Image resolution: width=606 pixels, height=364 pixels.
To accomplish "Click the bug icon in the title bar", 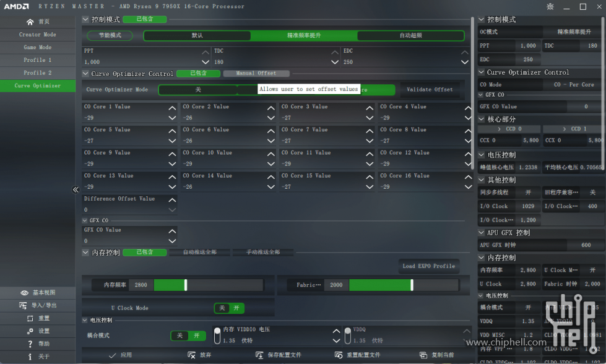I will click(x=550, y=7).
